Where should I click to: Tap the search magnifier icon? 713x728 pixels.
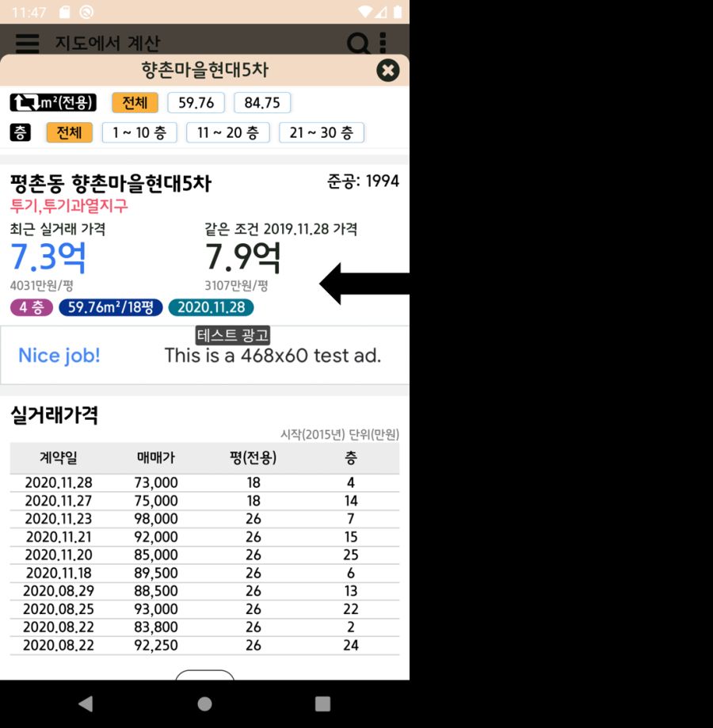tap(357, 44)
